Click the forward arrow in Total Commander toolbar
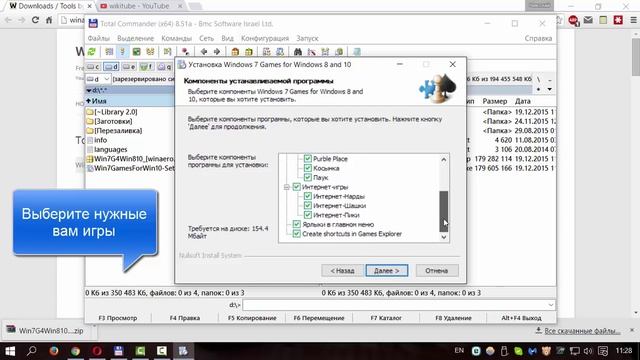Screen dimensions: 640x360 (x=217, y=51)
